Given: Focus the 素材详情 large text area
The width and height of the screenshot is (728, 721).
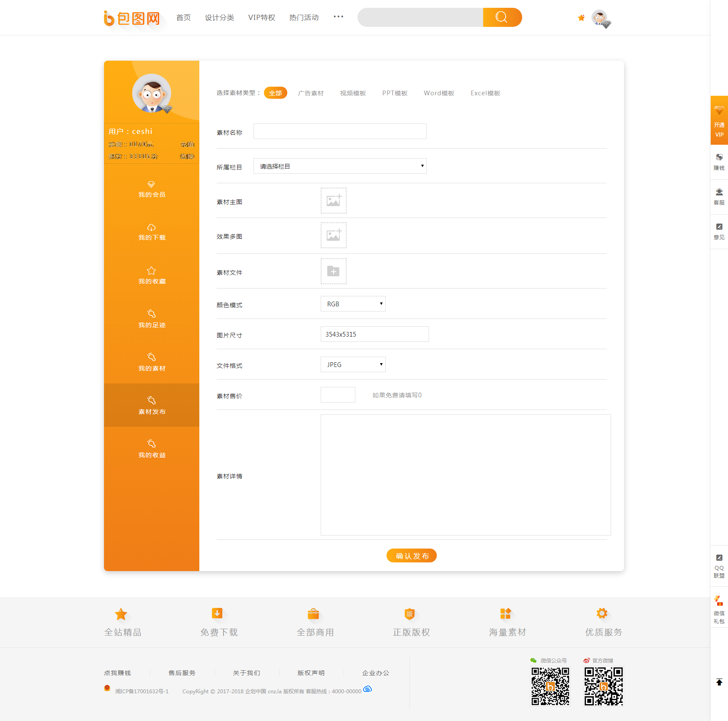Looking at the screenshot, I should (466, 475).
